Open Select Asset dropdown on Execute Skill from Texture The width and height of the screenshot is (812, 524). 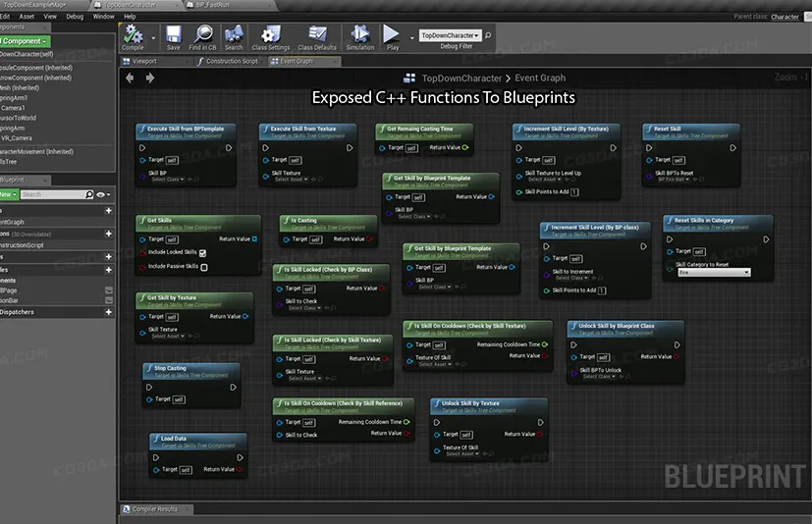[x=291, y=180]
